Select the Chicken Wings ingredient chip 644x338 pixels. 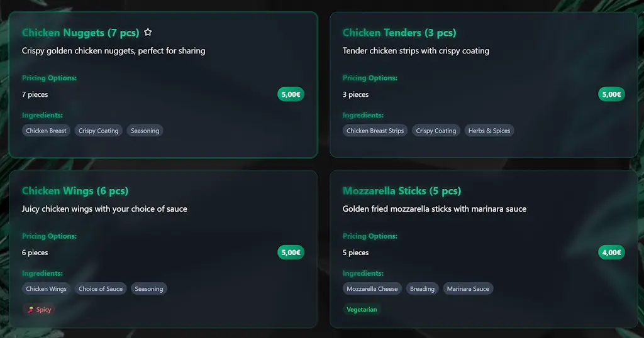click(46, 289)
